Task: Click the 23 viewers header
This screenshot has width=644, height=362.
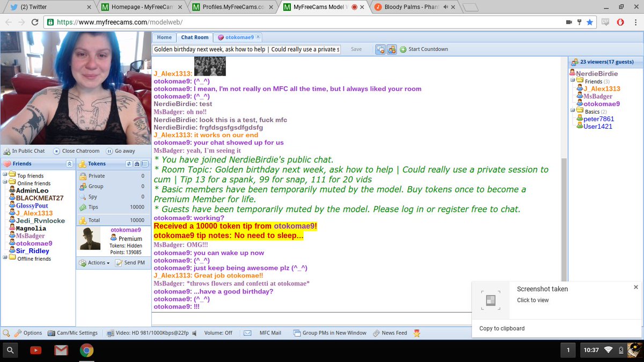Action: [x=606, y=62]
